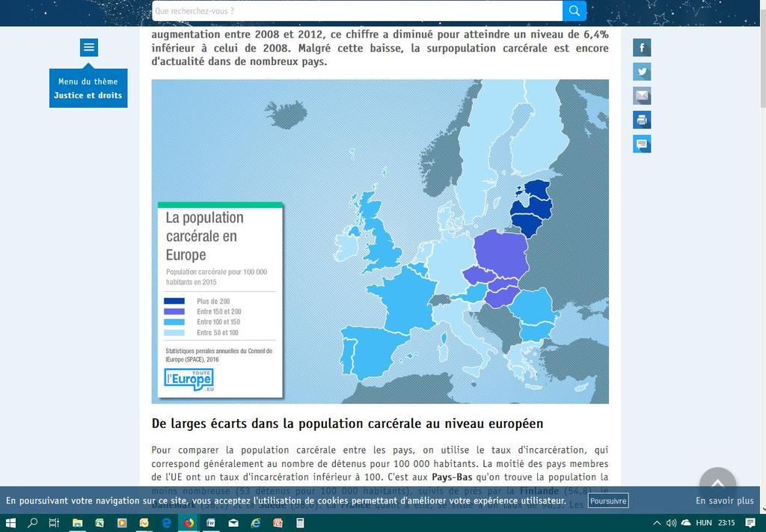Click the 'Plus de 200' dark blue swatch
The width and height of the screenshot is (766, 532).
tap(174, 301)
